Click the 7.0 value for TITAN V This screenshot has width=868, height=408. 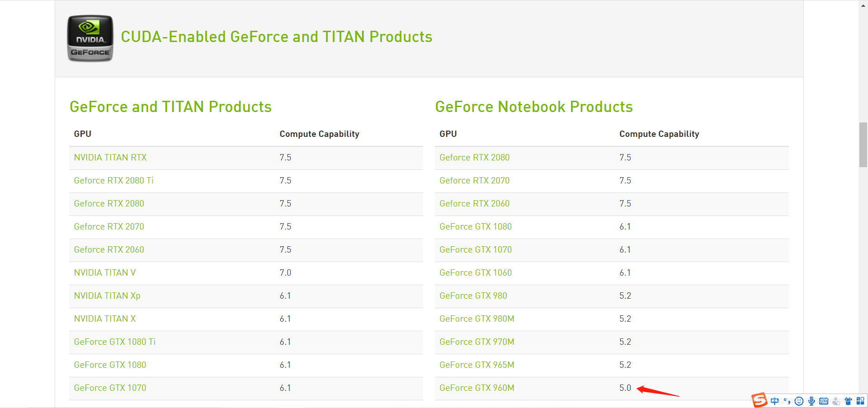tap(285, 273)
